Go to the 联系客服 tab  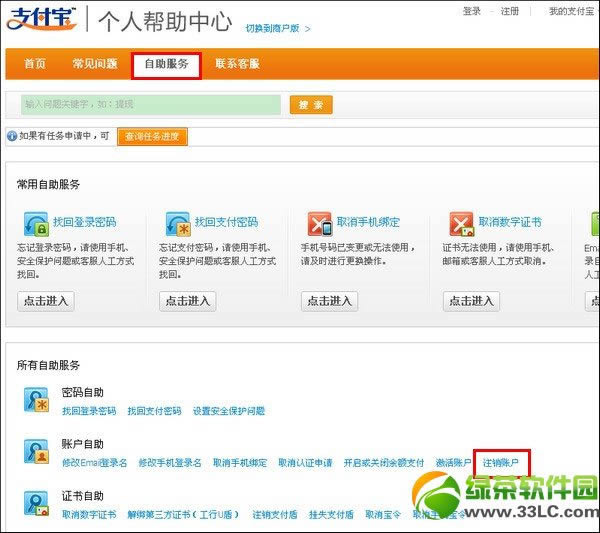(x=238, y=64)
